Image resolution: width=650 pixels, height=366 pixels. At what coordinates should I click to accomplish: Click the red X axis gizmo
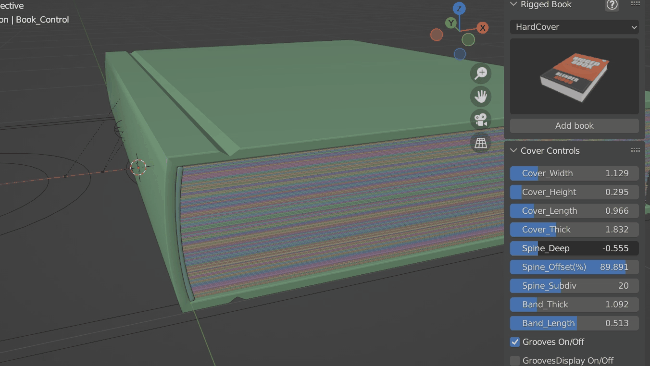pyautogui.click(x=482, y=28)
